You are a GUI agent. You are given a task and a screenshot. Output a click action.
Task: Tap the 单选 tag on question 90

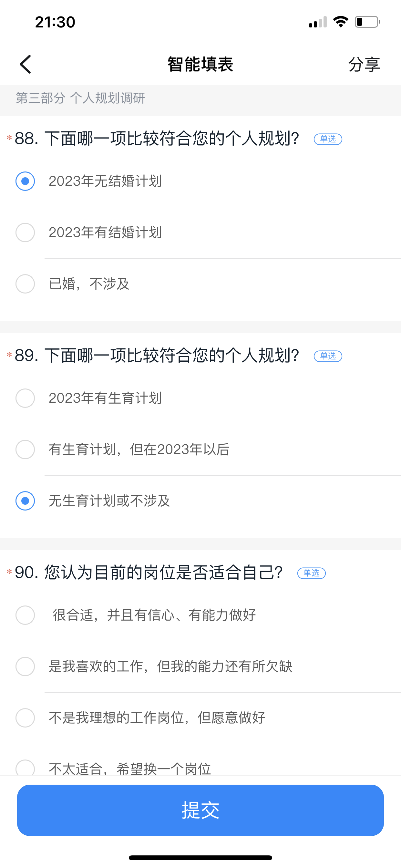pyautogui.click(x=311, y=573)
